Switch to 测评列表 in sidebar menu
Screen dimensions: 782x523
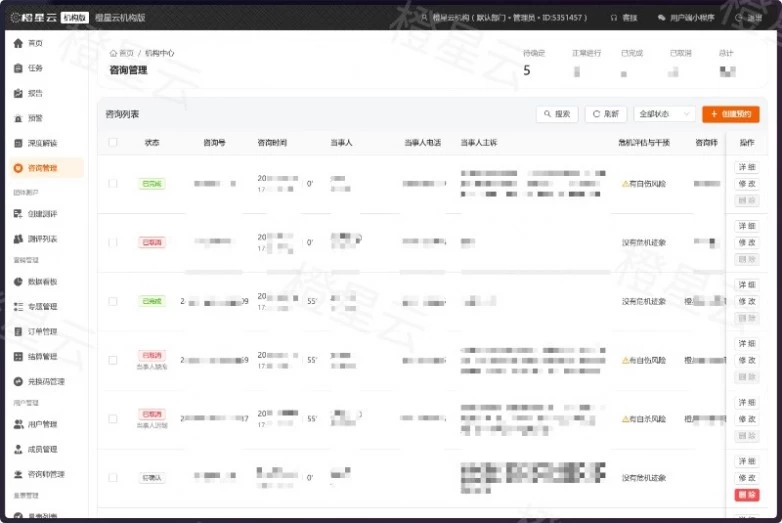coord(42,239)
